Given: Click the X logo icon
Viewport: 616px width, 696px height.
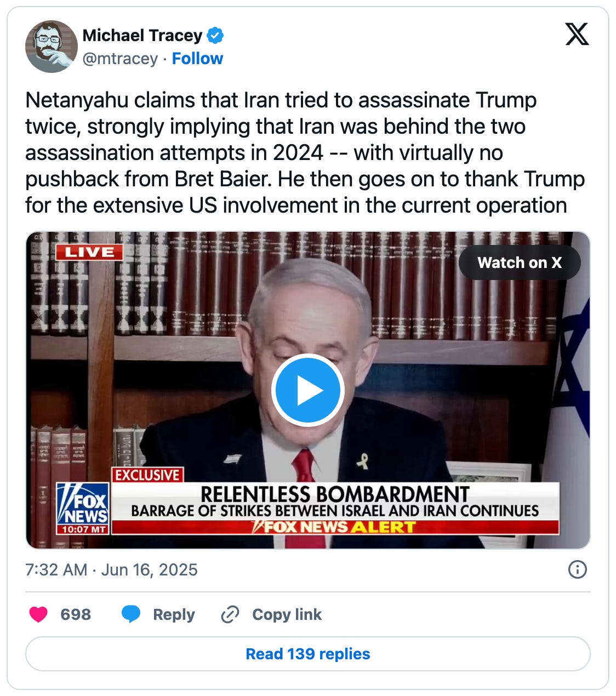Looking at the screenshot, I should [577, 34].
